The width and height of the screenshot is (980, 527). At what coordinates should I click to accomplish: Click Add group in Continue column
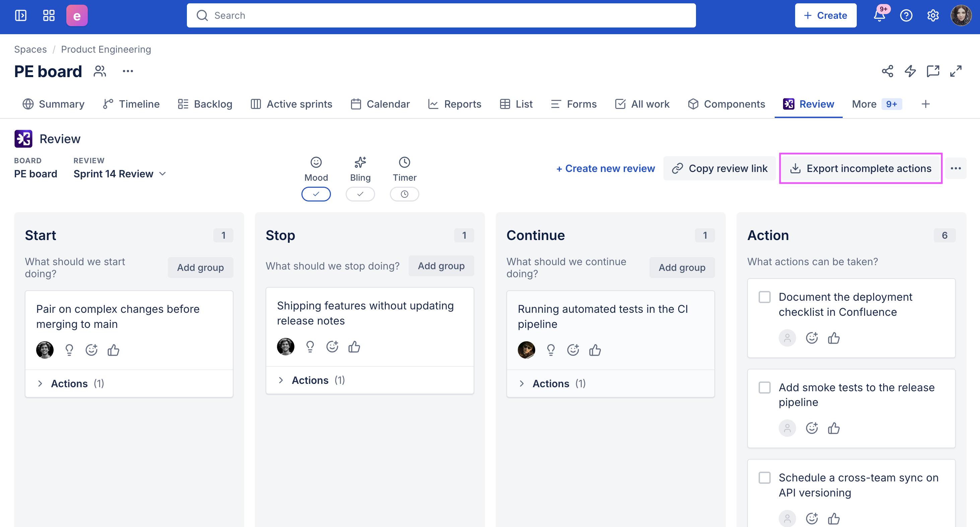coord(682,267)
